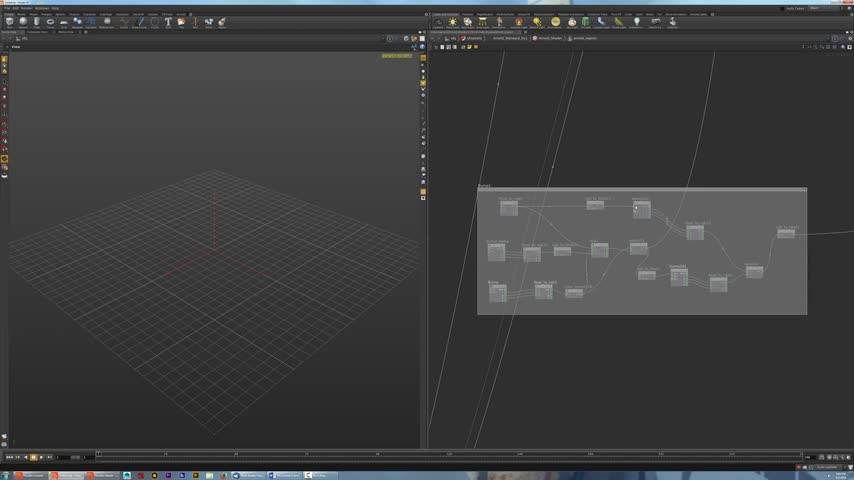Open File Explorer folder icon in taskbar
Image resolution: width=854 pixels, height=480 pixels.
[x=210, y=476]
